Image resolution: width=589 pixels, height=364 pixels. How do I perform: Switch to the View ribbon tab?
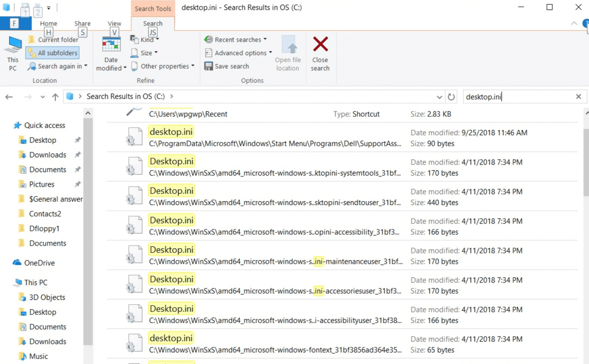tap(114, 24)
